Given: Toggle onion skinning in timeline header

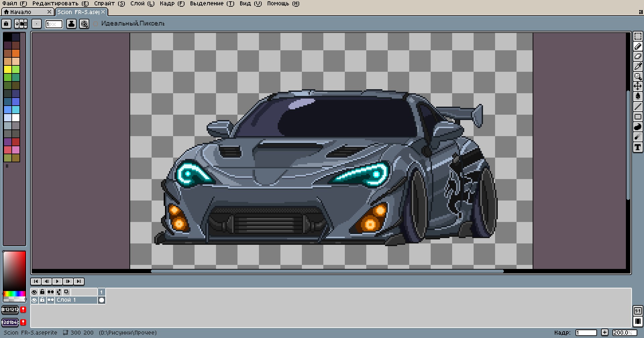Looking at the screenshot, I should coord(67,292).
